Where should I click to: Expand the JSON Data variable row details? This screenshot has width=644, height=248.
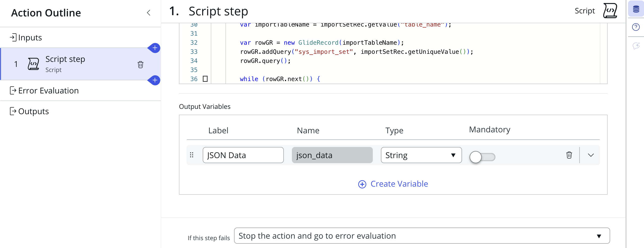click(x=591, y=155)
